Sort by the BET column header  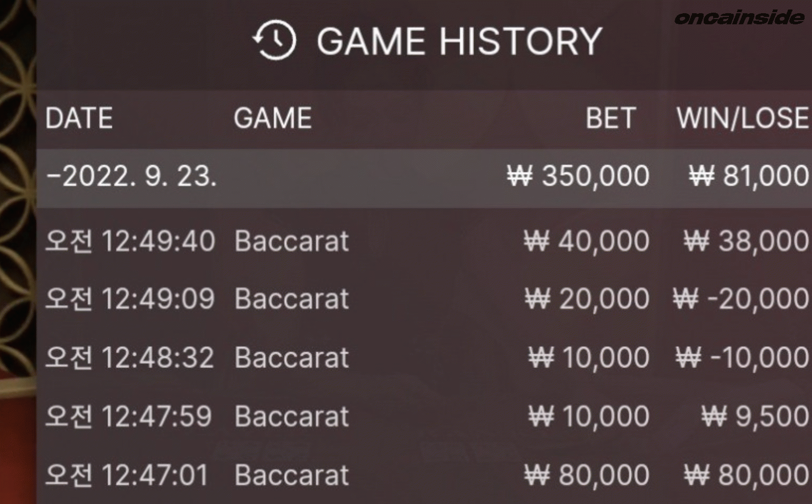[x=610, y=118]
